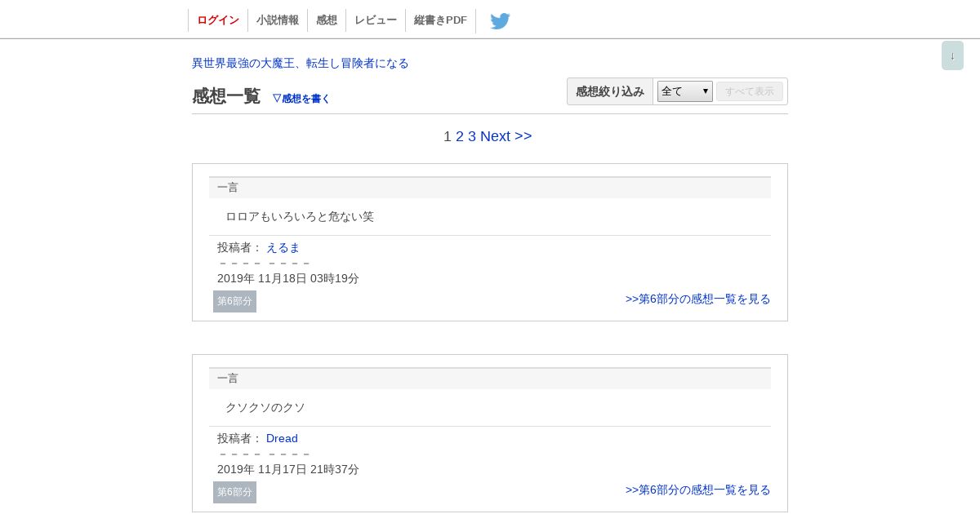Click 第6部分 tag in second comment

[234, 492]
